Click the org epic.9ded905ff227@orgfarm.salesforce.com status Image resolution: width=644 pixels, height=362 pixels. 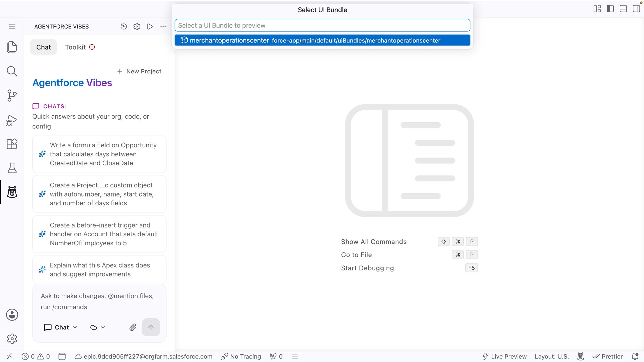tap(144, 356)
